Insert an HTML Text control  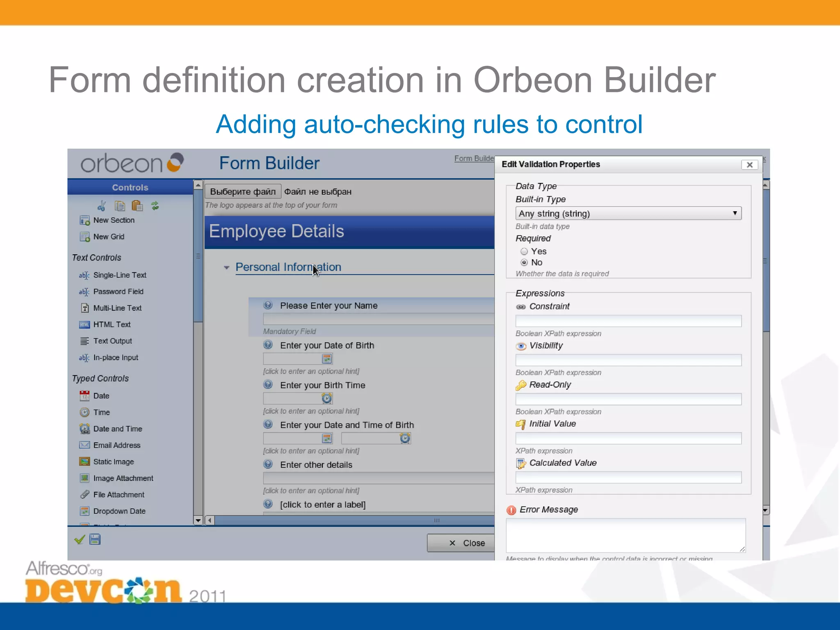click(x=105, y=324)
